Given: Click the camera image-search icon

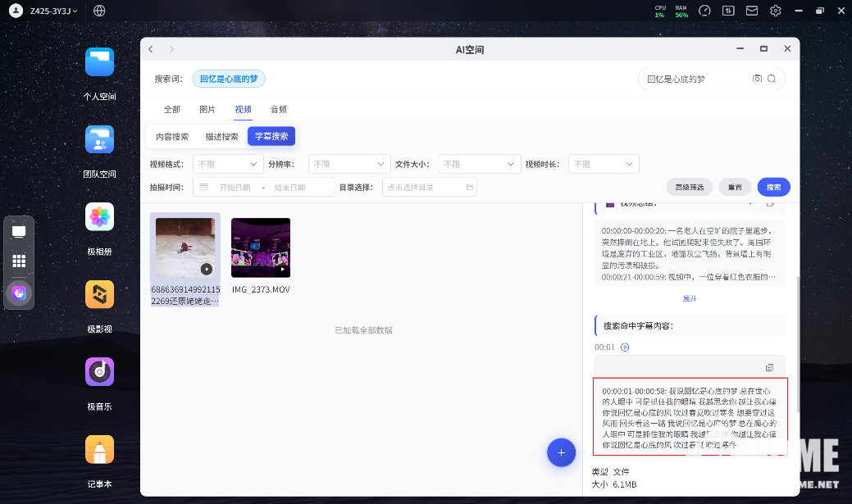Looking at the screenshot, I should 757,79.
